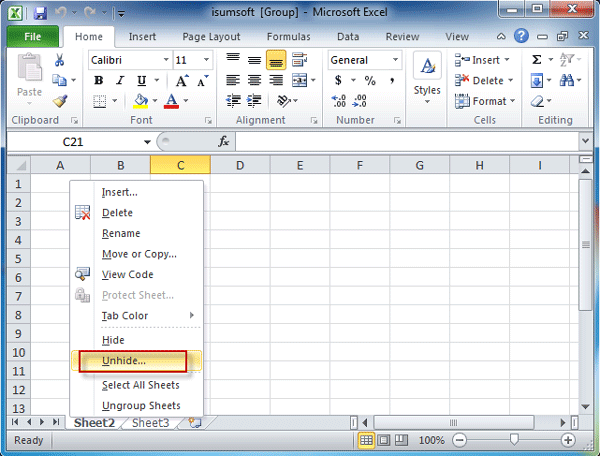
Task: Align text right
Action: click(x=276, y=80)
